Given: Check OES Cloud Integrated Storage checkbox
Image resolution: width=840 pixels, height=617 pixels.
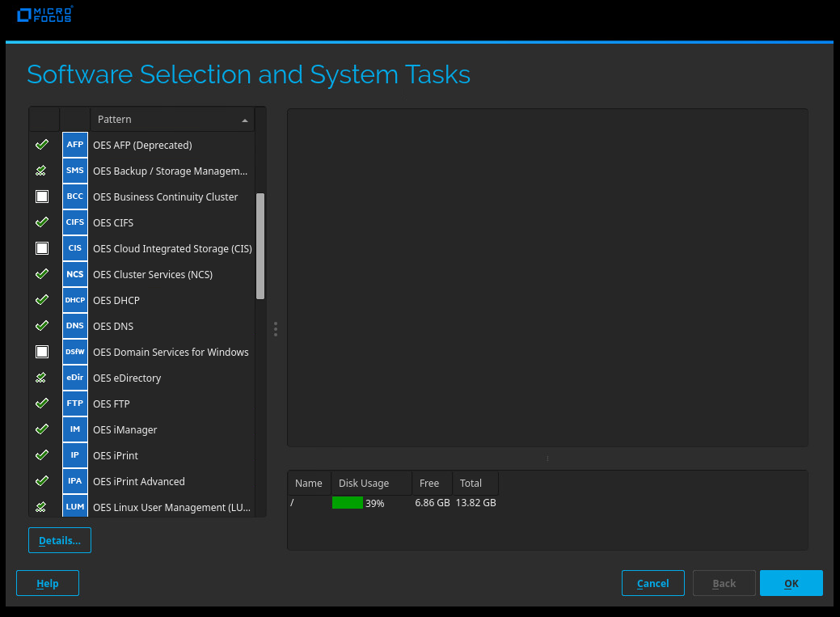Looking at the screenshot, I should click(42, 249).
